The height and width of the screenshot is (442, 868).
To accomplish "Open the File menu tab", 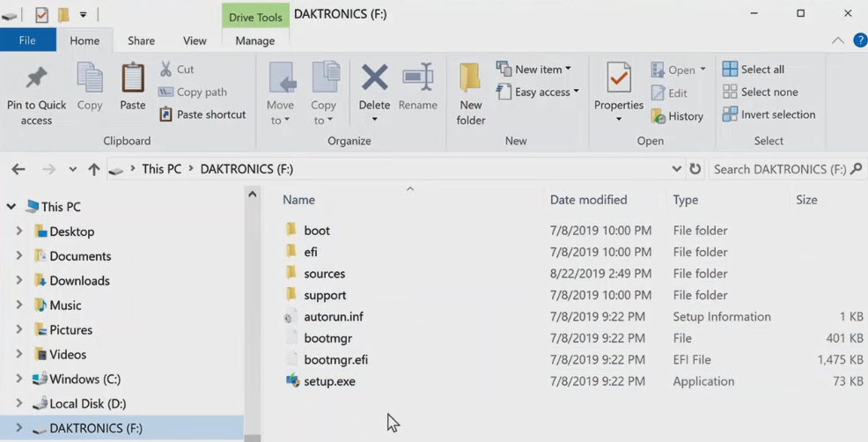I will (27, 41).
